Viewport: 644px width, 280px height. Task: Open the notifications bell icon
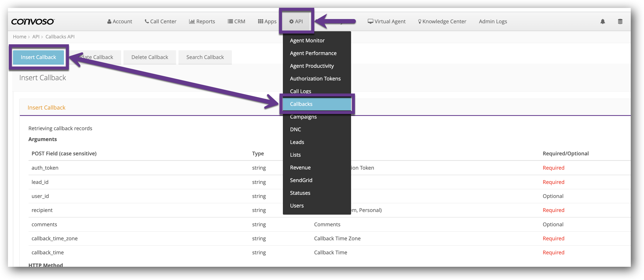click(x=602, y=21)
